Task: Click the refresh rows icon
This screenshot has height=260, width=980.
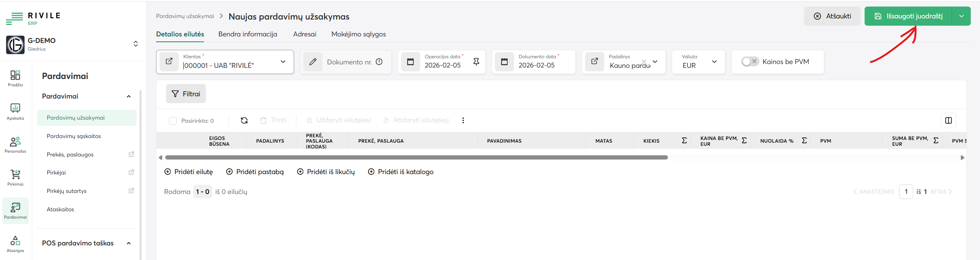Action: tap(244, 120)
